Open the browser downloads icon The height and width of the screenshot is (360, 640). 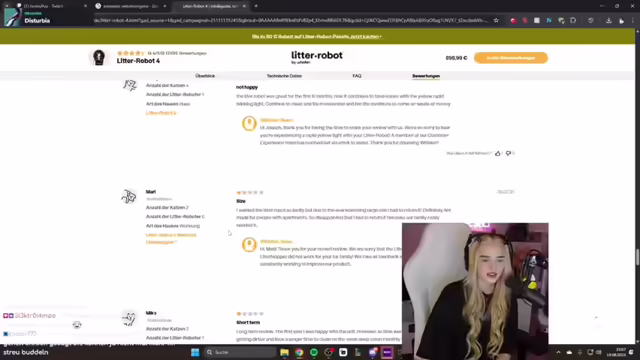(609, 20)
